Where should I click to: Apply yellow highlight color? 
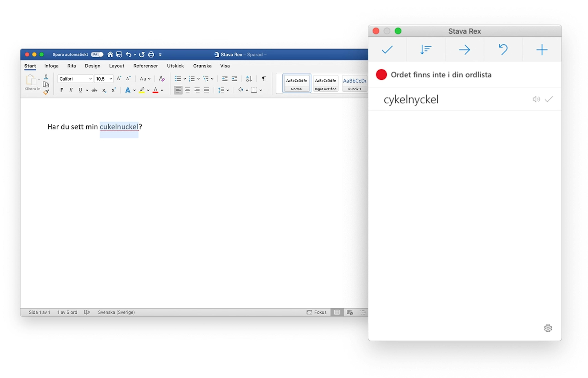click(142, 90)
